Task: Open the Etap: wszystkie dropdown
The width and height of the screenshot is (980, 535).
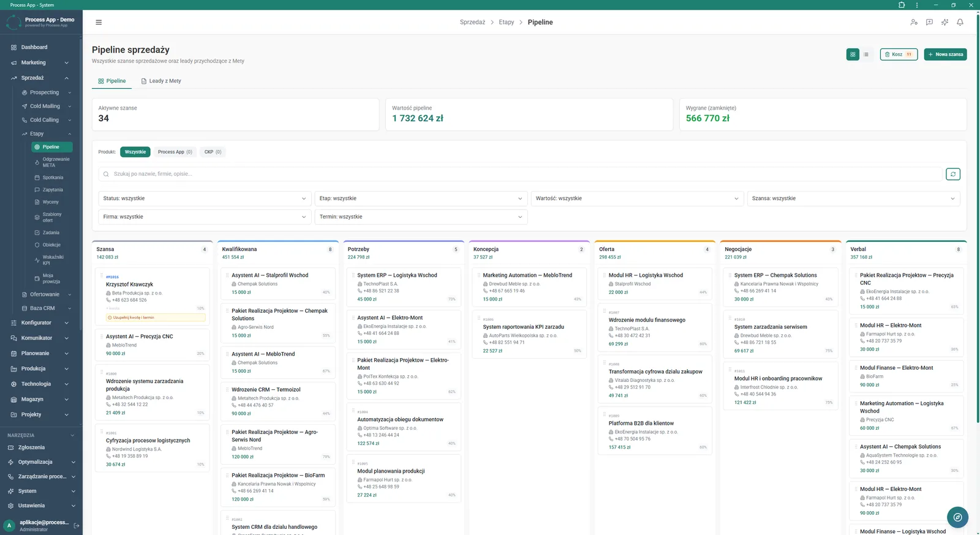Action: [421, 198]
